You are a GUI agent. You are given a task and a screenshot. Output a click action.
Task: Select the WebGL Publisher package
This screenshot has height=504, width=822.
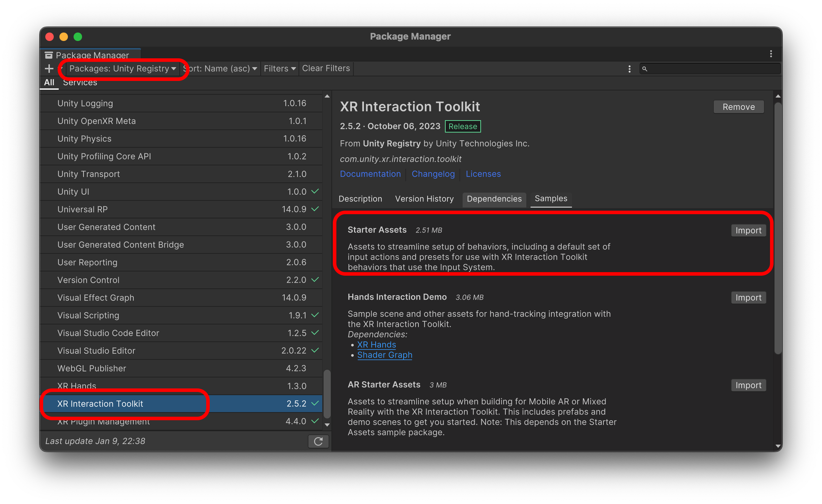tap(181, 368)
